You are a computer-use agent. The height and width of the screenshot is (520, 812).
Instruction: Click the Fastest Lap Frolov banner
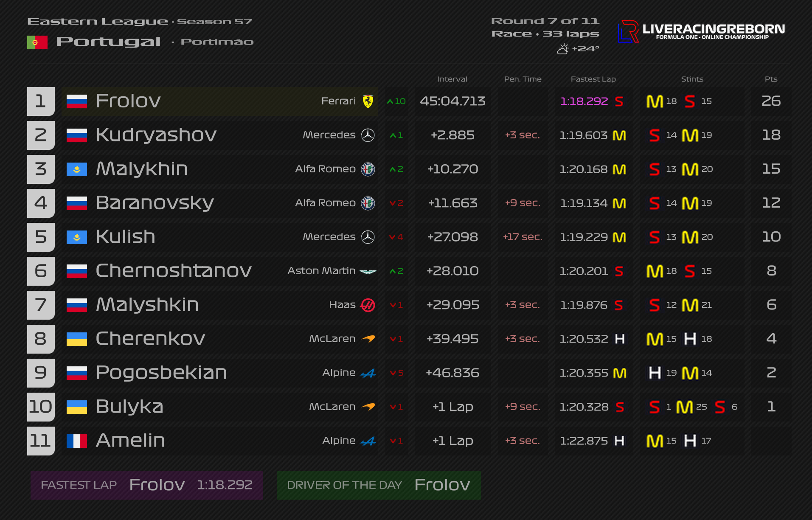tap(146, 485)
